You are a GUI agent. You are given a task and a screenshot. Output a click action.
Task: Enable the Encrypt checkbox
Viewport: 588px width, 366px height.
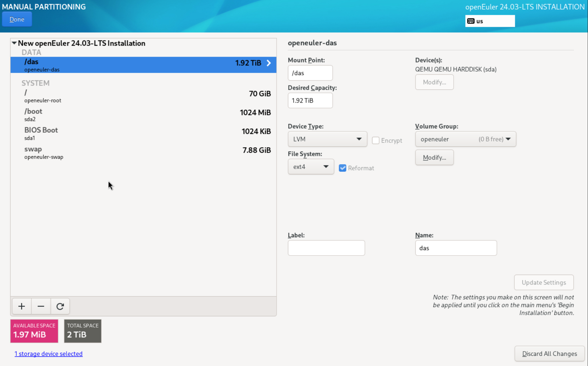pos(375,140)
